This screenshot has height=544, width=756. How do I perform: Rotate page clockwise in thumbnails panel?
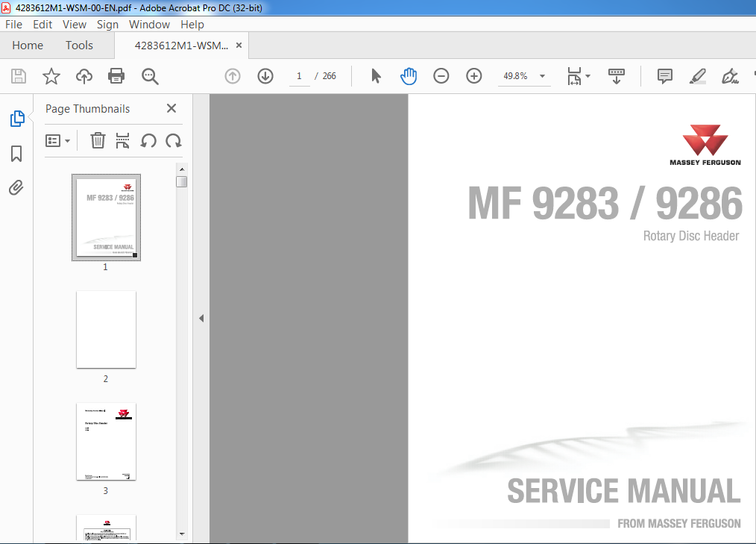click(174, 140)
